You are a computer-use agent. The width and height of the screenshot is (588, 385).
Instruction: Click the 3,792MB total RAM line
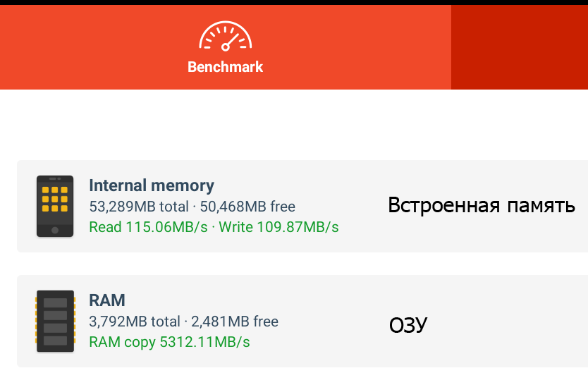click(184, 322)
